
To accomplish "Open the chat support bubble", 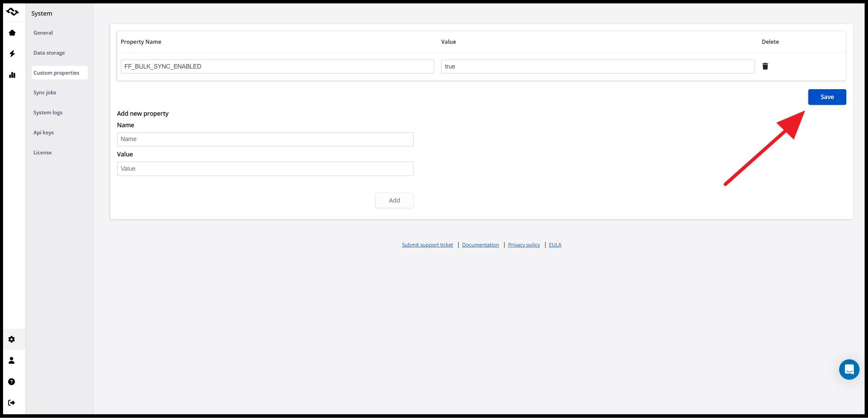I will click(849, 369).
